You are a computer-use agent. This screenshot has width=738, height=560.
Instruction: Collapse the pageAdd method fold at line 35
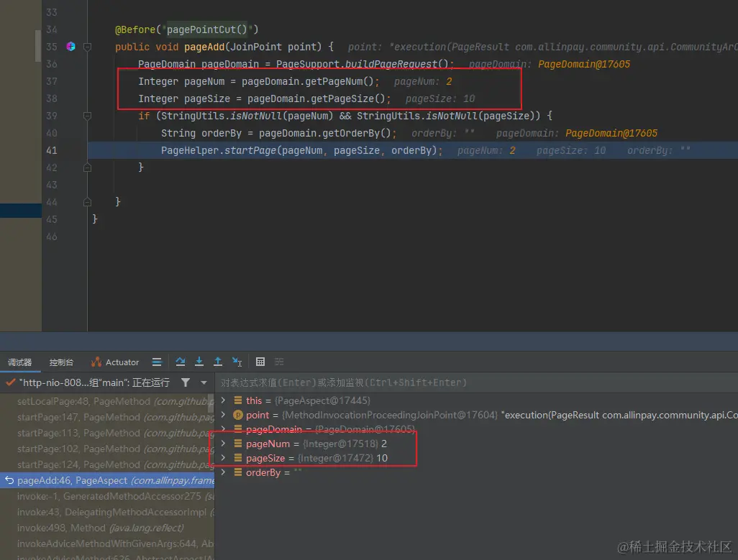pyautogui.click(x=87, y=47)
